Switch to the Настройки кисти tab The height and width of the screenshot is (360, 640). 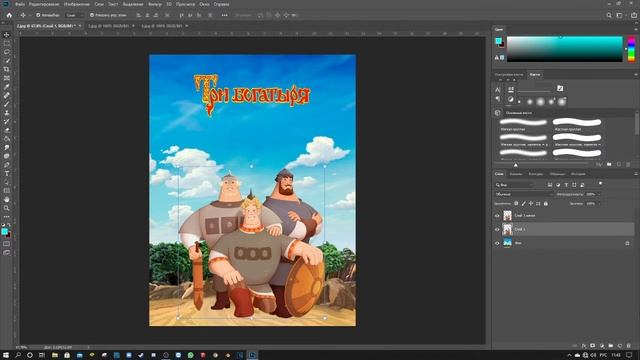(509, 75)
